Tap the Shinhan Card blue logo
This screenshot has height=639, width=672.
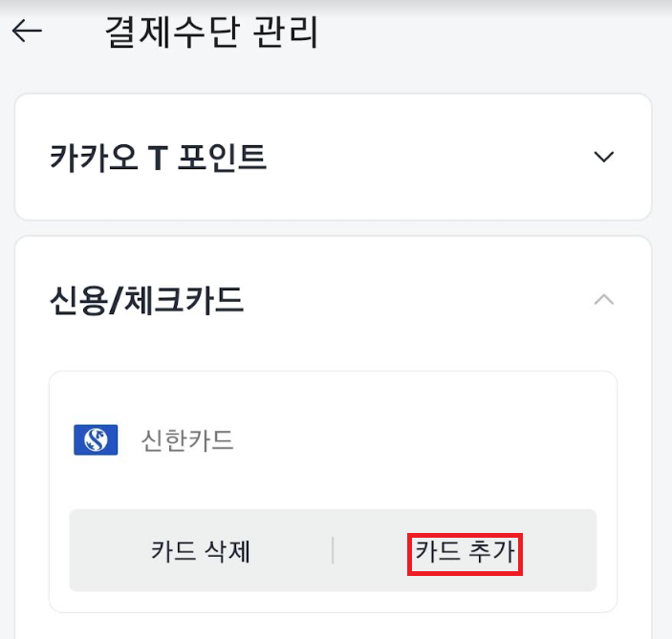(x=96, y=439)
